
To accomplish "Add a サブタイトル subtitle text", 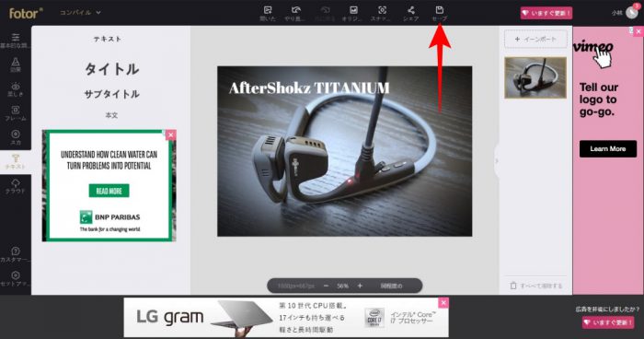I will [111, 94].
